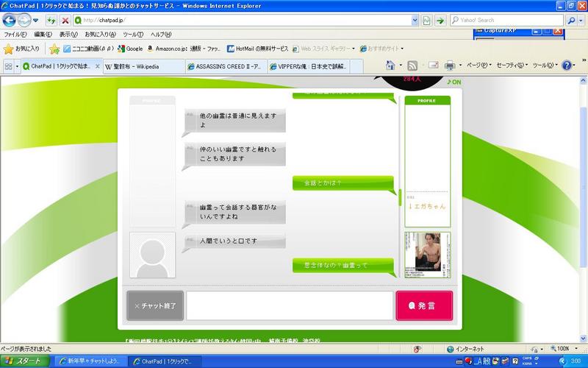Screen dimensions: 588x368
Task: Switch to 新年早々チャットしよう taskbar window
Action: 90,361
